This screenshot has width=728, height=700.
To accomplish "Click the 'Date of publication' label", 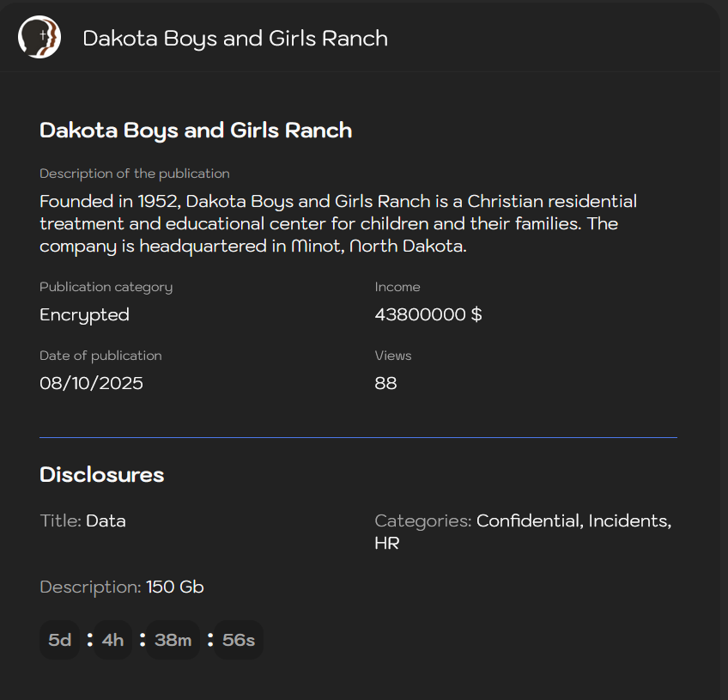I will (x=100, y=356).
